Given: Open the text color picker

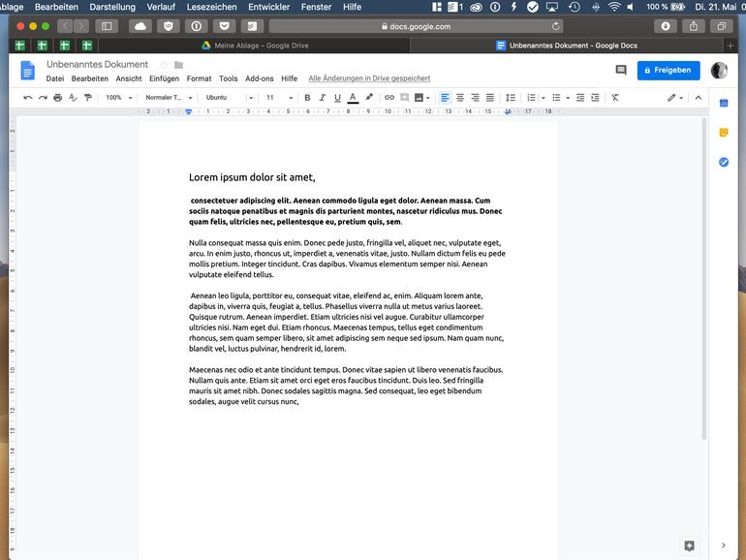Looking at the screenshot, I should (353, 98).
